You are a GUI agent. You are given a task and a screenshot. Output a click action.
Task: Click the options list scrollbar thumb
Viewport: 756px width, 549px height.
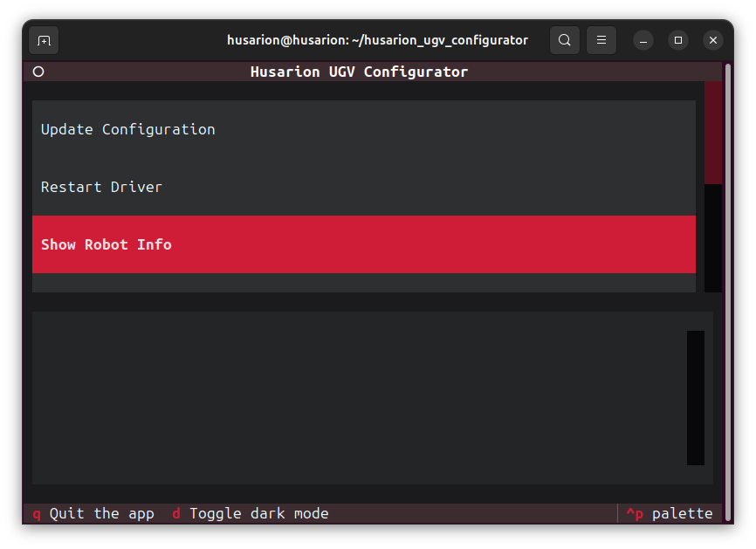point(713,133)
